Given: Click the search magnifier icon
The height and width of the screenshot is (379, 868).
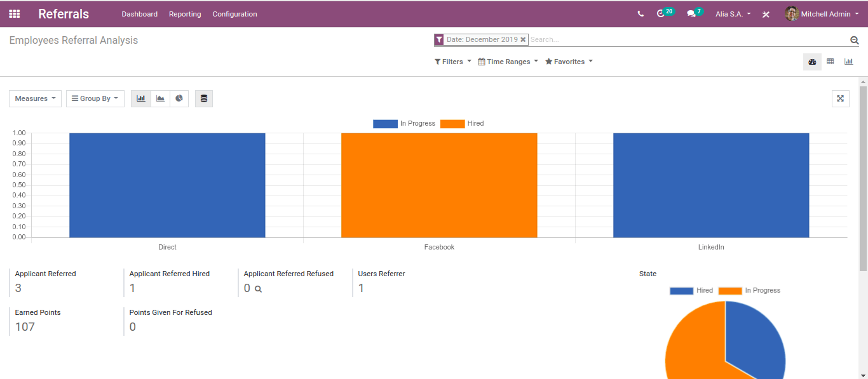Looking at the screenshot, I should (x=855, y=40).
